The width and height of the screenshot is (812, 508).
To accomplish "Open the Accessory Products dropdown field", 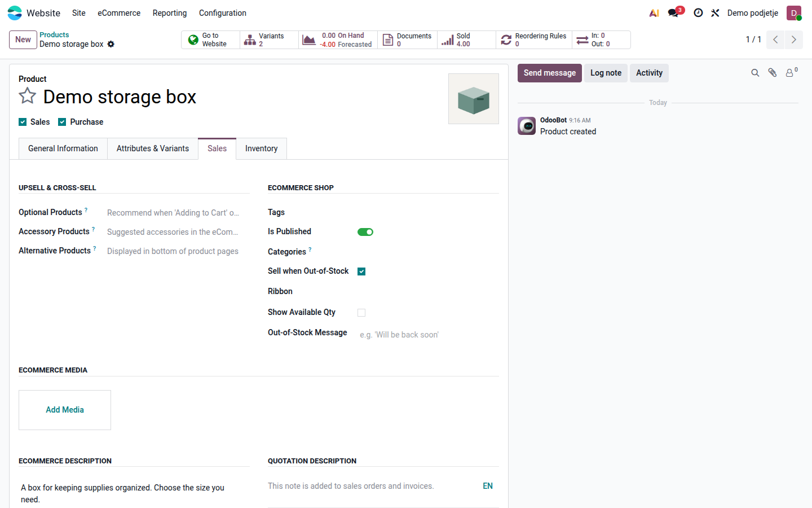I will (178, 232).
